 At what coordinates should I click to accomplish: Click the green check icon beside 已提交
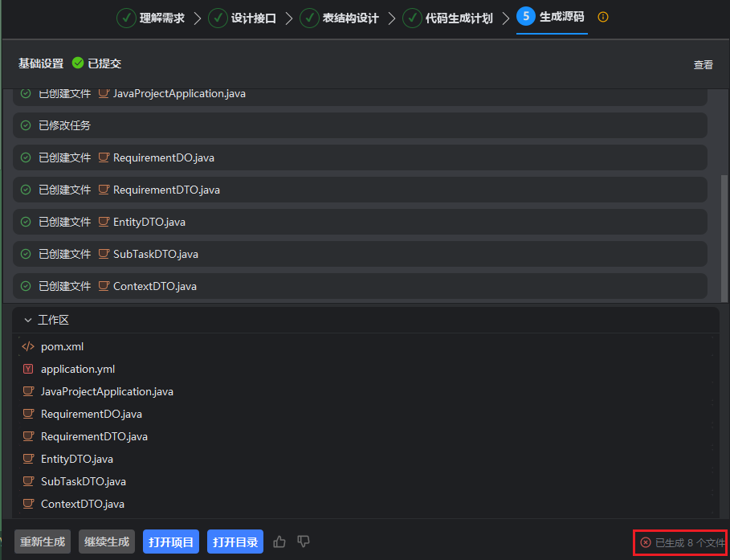pos(78,63)
